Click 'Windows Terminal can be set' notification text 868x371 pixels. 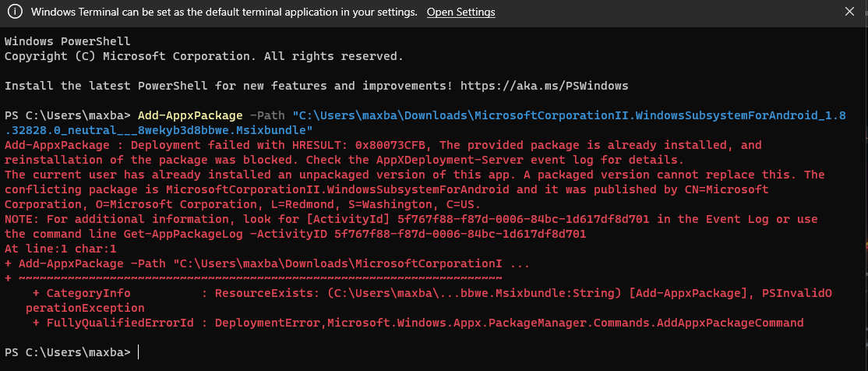point(224,12)
